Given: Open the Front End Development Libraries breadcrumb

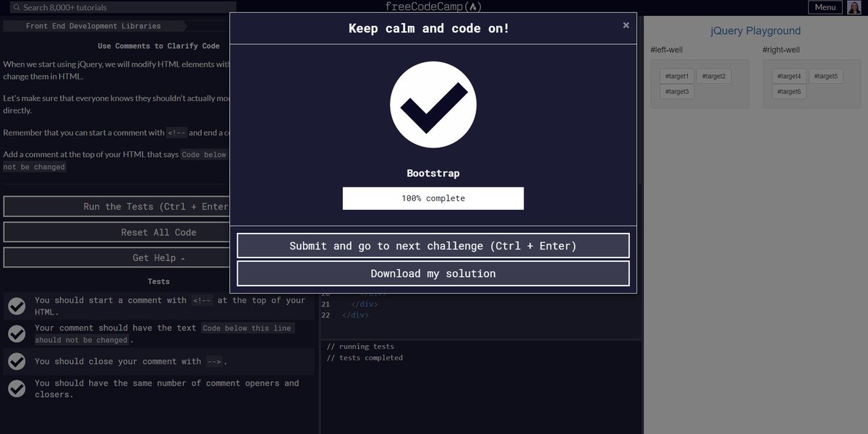Looking at the screenshot, I should coord(93,26).
